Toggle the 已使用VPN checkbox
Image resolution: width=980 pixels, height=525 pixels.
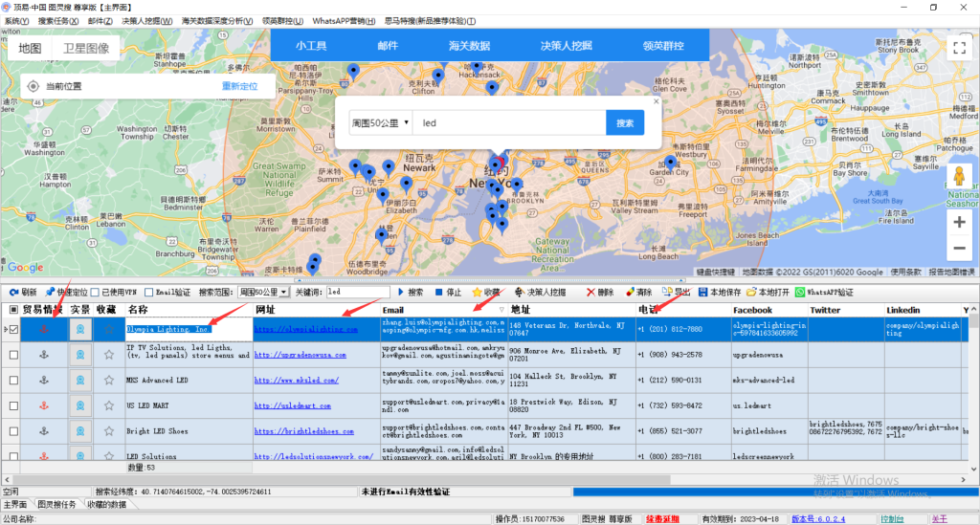pyautogui.click(x=95, y=293)
